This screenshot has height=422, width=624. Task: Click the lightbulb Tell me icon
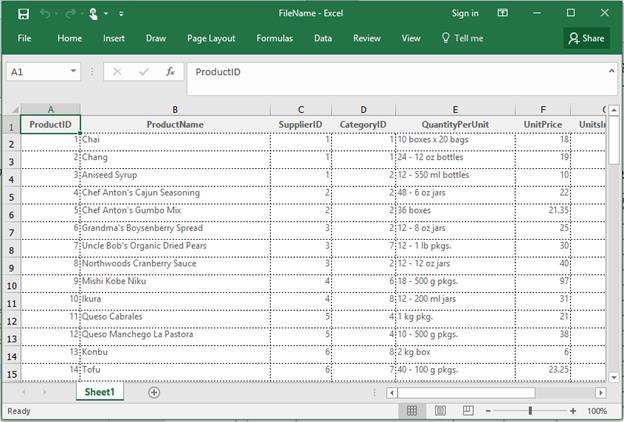(x=446, y=38)
